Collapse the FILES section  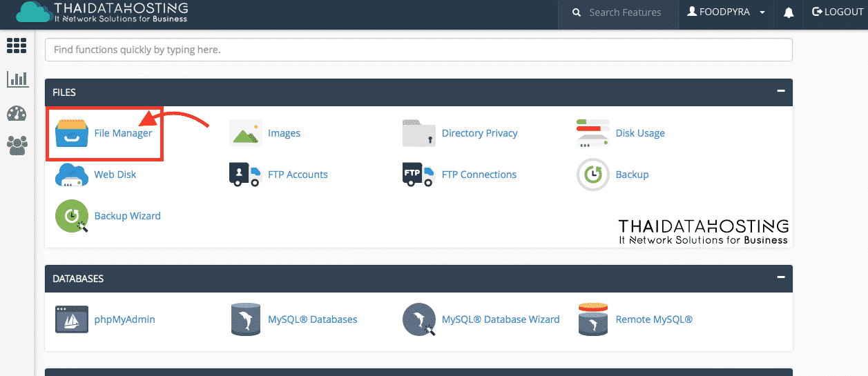click(781, 90)
